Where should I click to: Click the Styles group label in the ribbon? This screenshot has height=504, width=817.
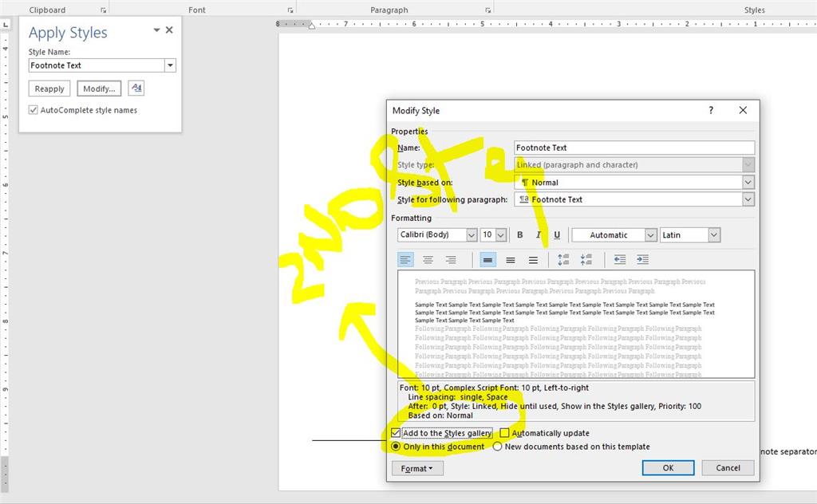(755, 10)
